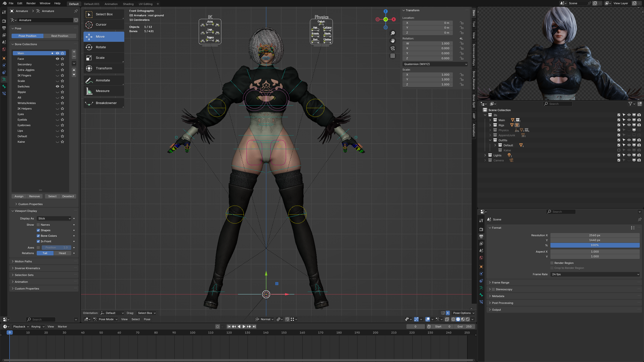Choose the Rotate tool
This screenshot has width=644, height=362.
tap(104, 47)
